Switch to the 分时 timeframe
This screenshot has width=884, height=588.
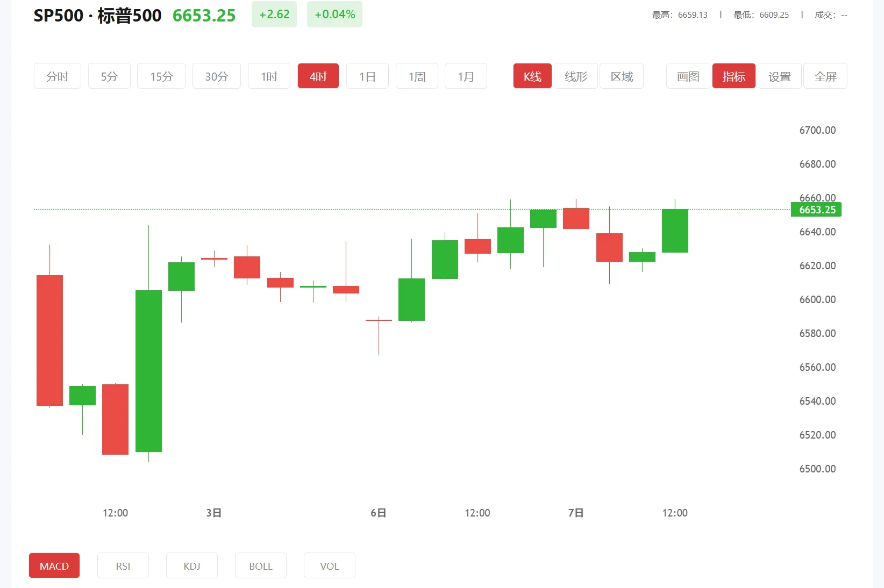pos(57,76)
